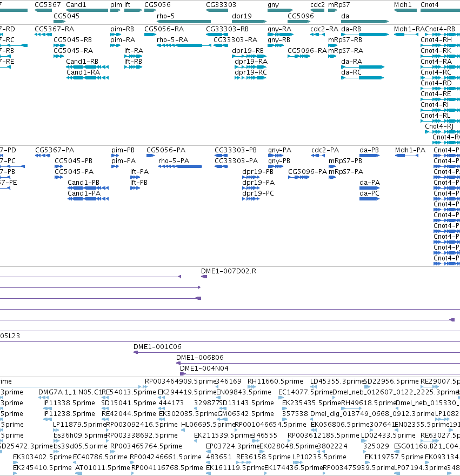
Task: Select protein cdc2-PA label
Action: 325,150
